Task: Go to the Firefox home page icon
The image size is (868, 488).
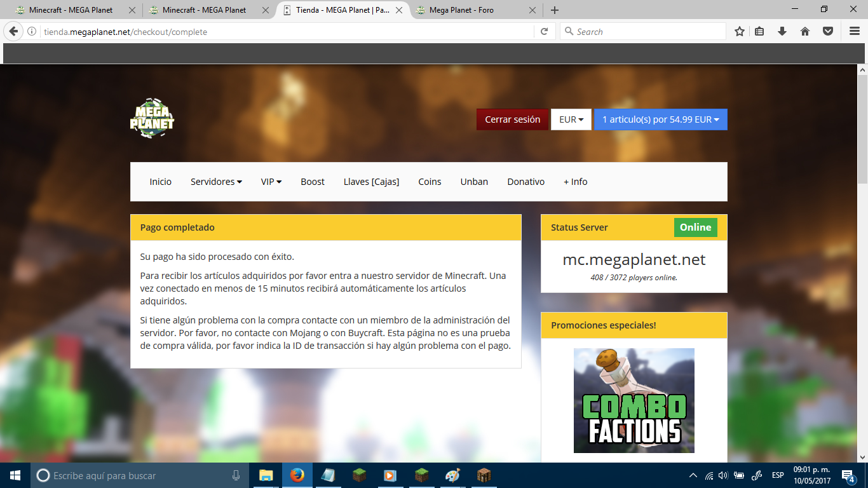Action: [x=805, y=32]
